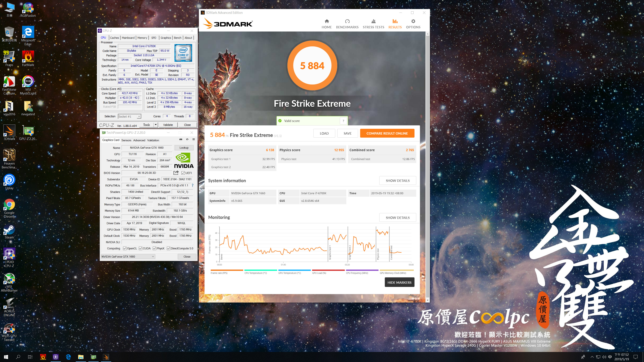The width and height of the screenshot is (644, 362).
Task: Open CPU-Z Socket #1 selection dropdown
Action: pyautogui.click(x=129, y=116)
